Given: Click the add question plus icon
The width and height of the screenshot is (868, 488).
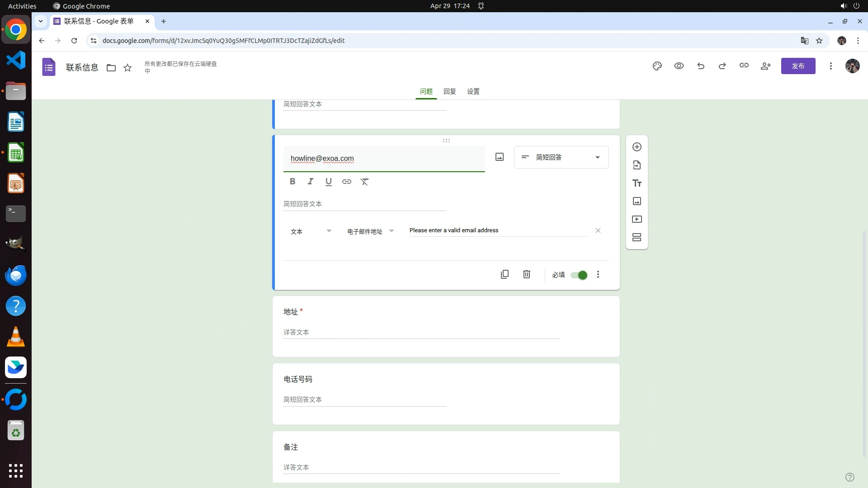Looking at the screenshot, I should coord(637,147).
